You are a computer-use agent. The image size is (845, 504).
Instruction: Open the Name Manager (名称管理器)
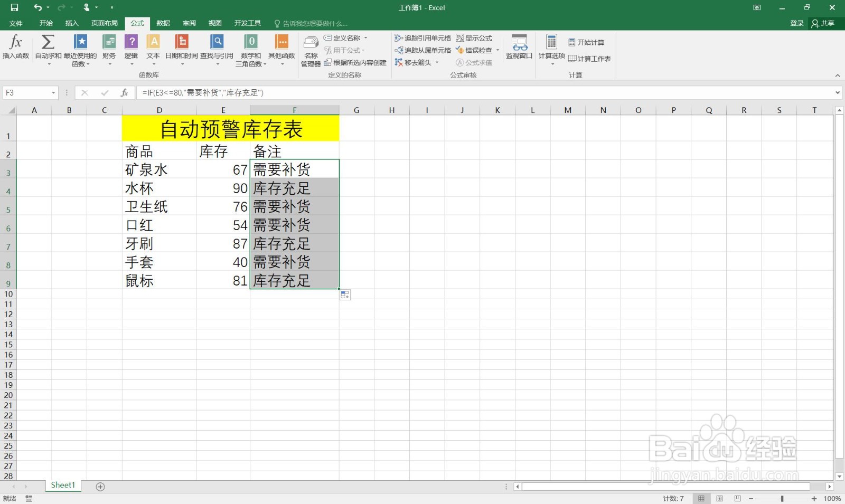point(311,50)
